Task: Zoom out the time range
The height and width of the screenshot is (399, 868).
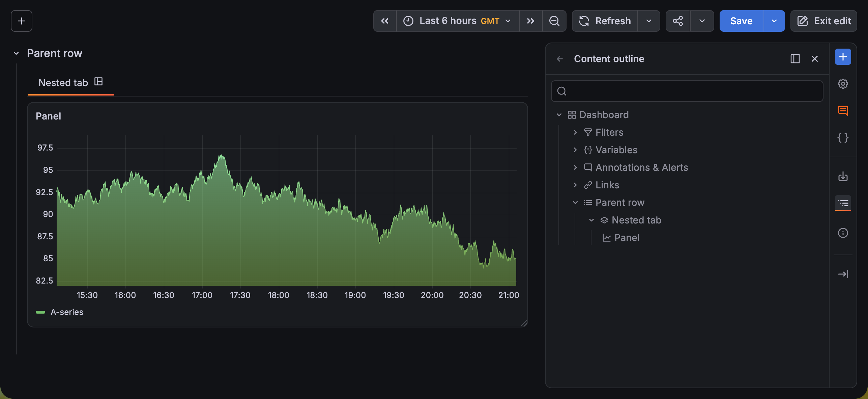Action: tap(554, 21)
